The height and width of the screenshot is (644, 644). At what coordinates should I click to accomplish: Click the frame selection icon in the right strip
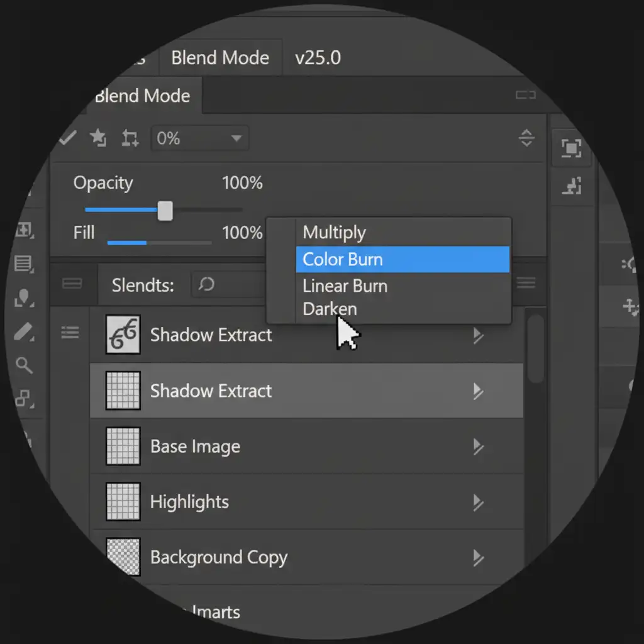(x=571, y=148)
